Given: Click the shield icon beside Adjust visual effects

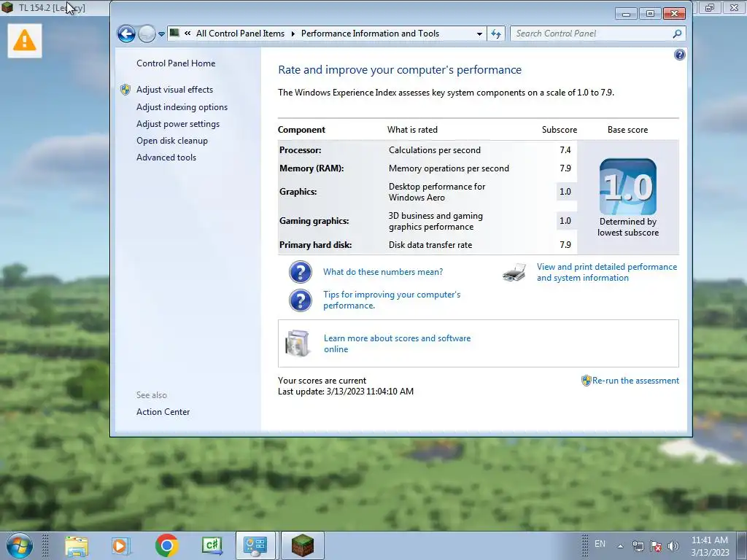Looking at the screenshot, I should pyautogui.click(x=125, y=90).
